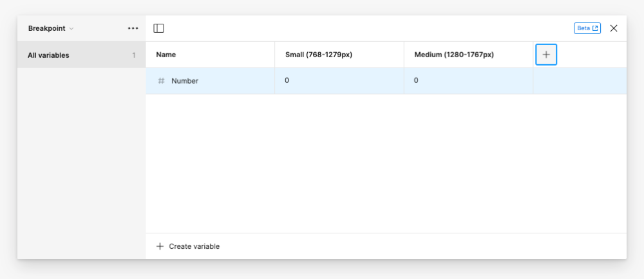Add a new mode with the plus button
Viewport: 644px width, 279px height.
point(546,55)
